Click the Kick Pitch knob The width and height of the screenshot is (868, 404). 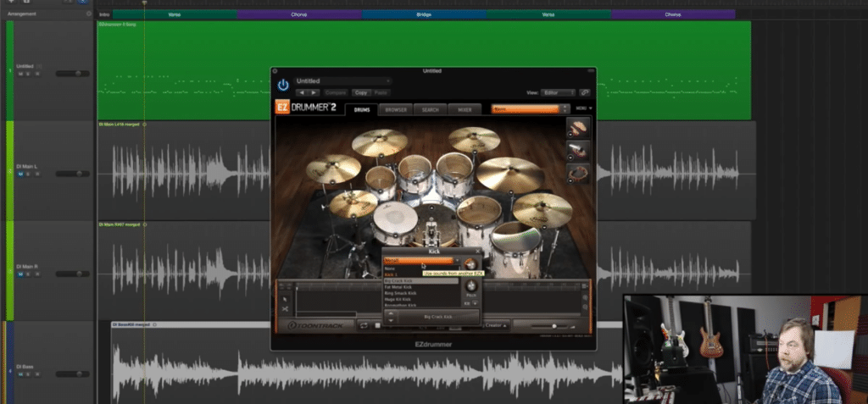point(471,286)
